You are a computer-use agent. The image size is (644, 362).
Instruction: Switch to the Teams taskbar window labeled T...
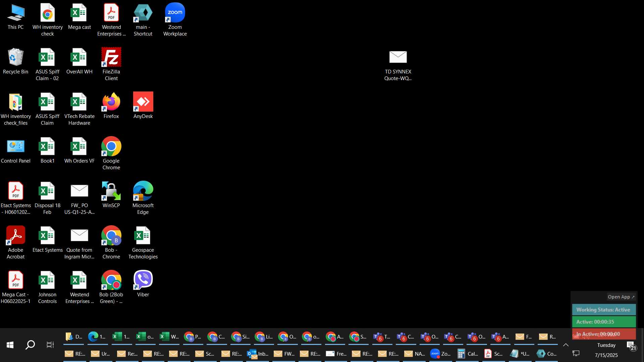382,337
